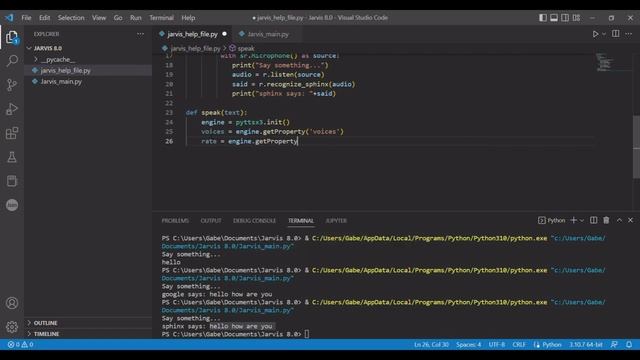The image size is (640, 360).
Task: Toggle panel layout icon in title bar
Action: (x=554, y=18)
